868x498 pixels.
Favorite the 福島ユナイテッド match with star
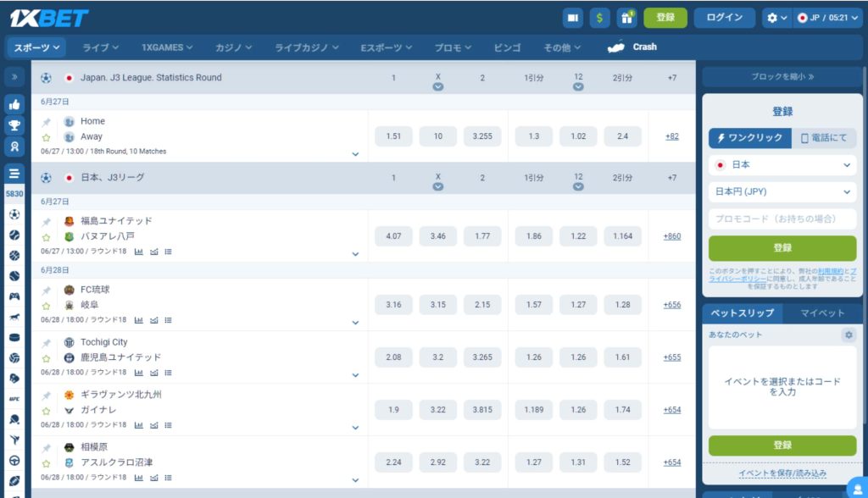[x=47, y=237]
